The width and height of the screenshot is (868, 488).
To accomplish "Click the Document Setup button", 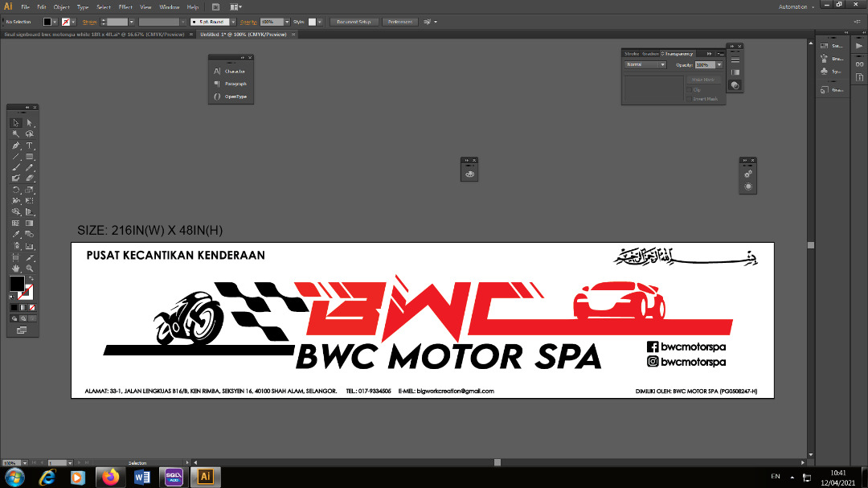I will (354, 23).
